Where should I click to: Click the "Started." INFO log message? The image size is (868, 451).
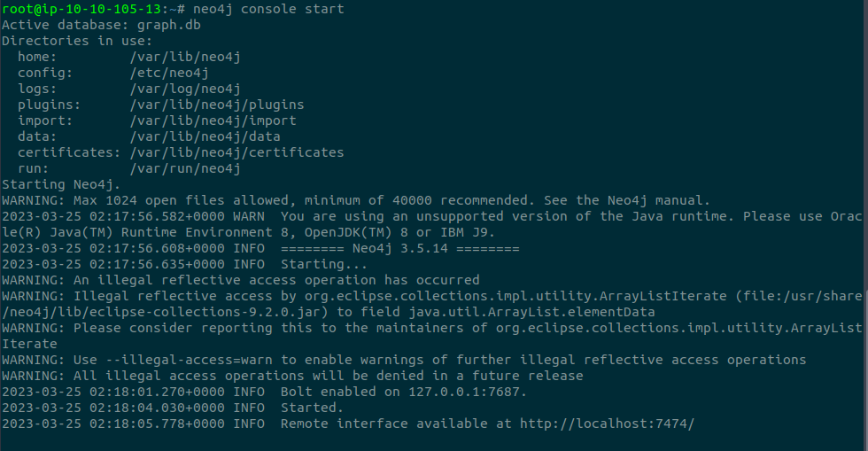coord(311,408)
